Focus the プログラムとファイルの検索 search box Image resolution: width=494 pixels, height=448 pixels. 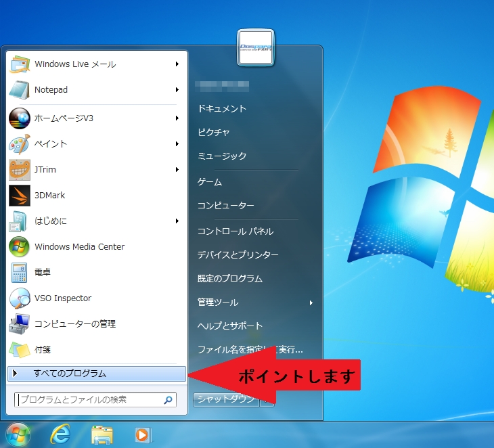point(95,400)
